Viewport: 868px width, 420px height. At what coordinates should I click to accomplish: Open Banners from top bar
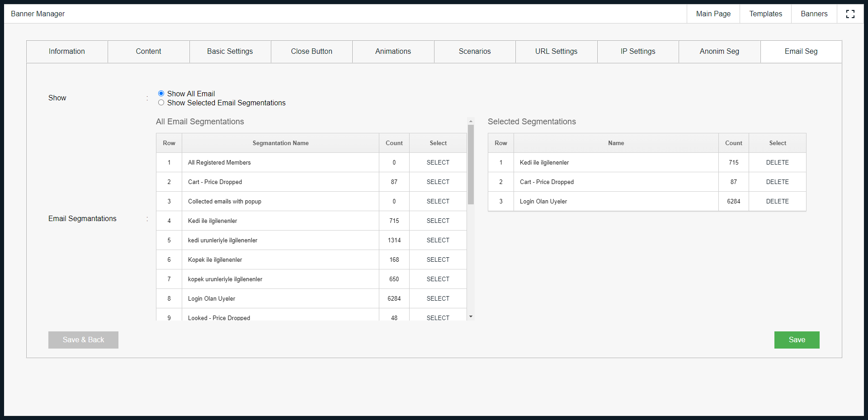click(814, 14)
